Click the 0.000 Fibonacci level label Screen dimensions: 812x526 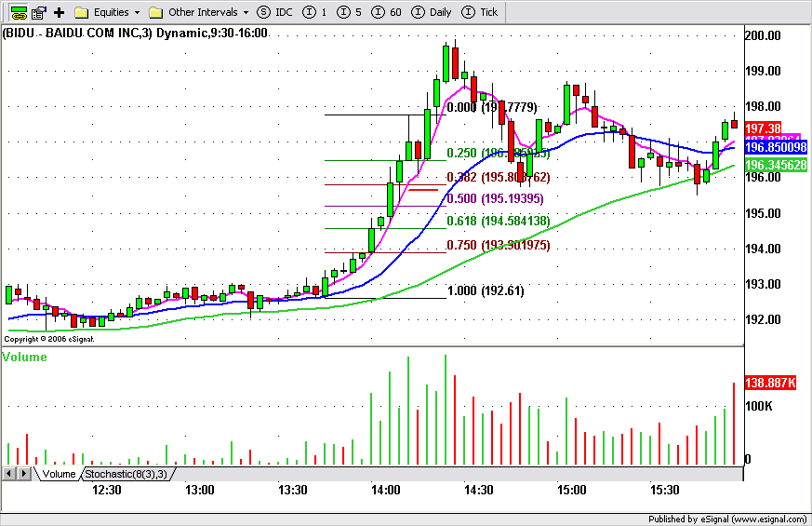[x=491, y=107]
